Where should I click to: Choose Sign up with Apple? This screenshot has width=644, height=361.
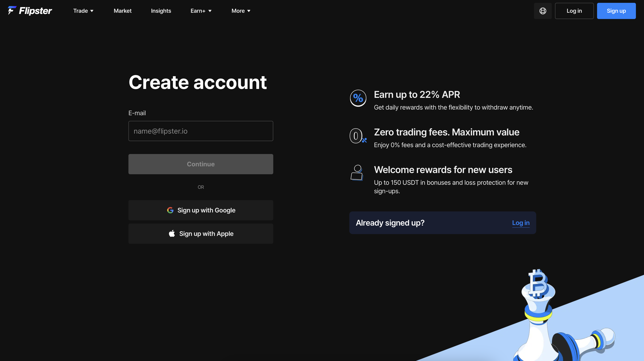[201, 234]
